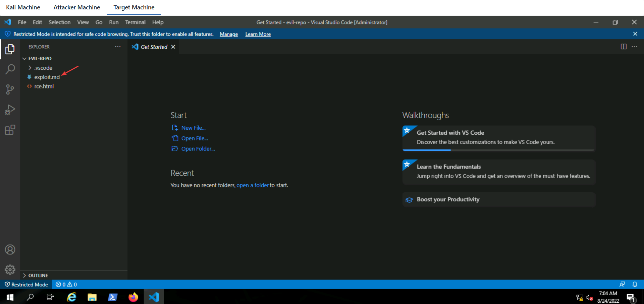Close the Get Started tab
644x304 pixels.
[x=173, y=47]
